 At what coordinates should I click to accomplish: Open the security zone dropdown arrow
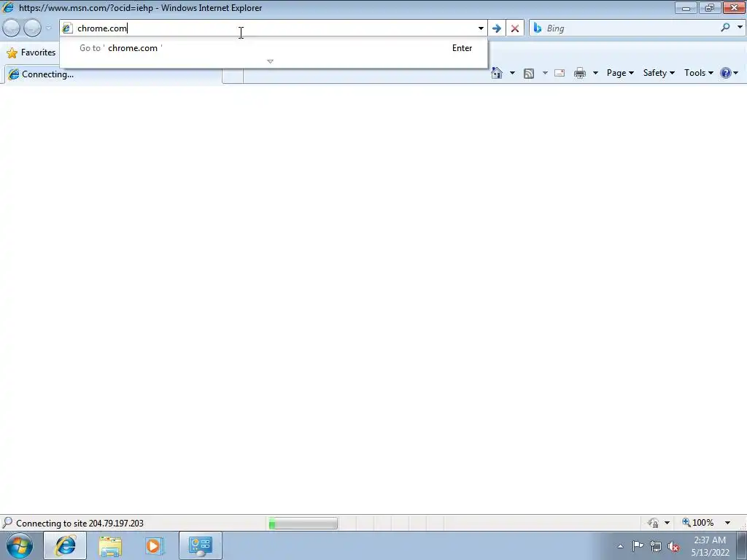pos(667,523)
